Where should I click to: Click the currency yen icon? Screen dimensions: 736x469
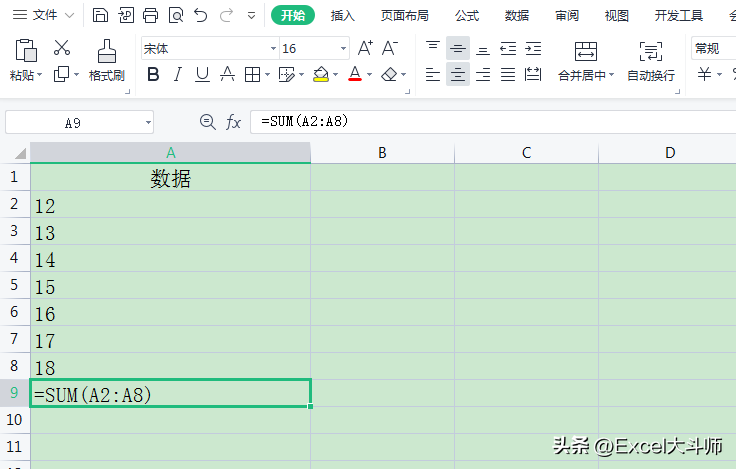point(704,74)
